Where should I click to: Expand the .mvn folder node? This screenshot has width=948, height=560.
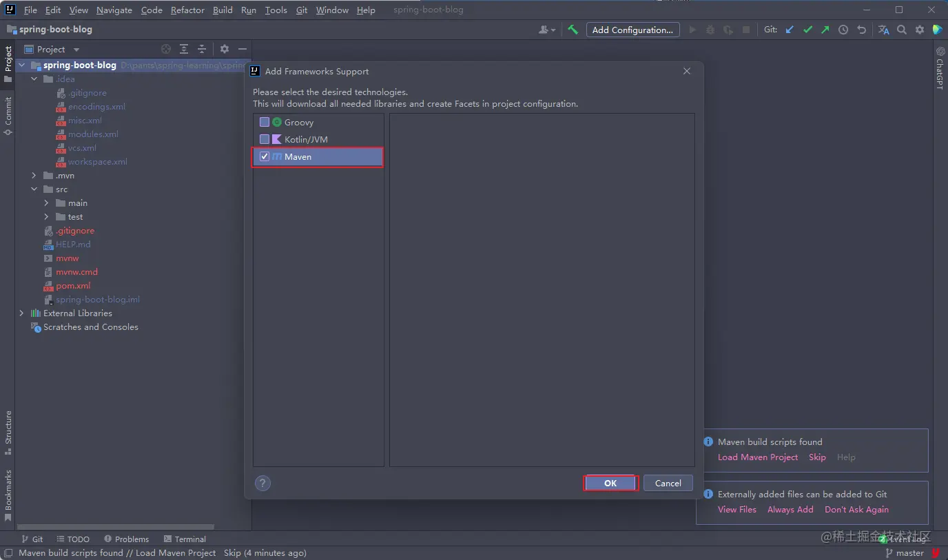(34, 176)
